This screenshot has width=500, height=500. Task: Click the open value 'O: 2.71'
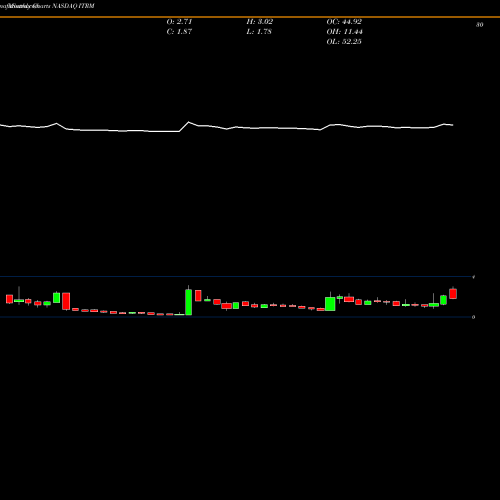[179, 22]
